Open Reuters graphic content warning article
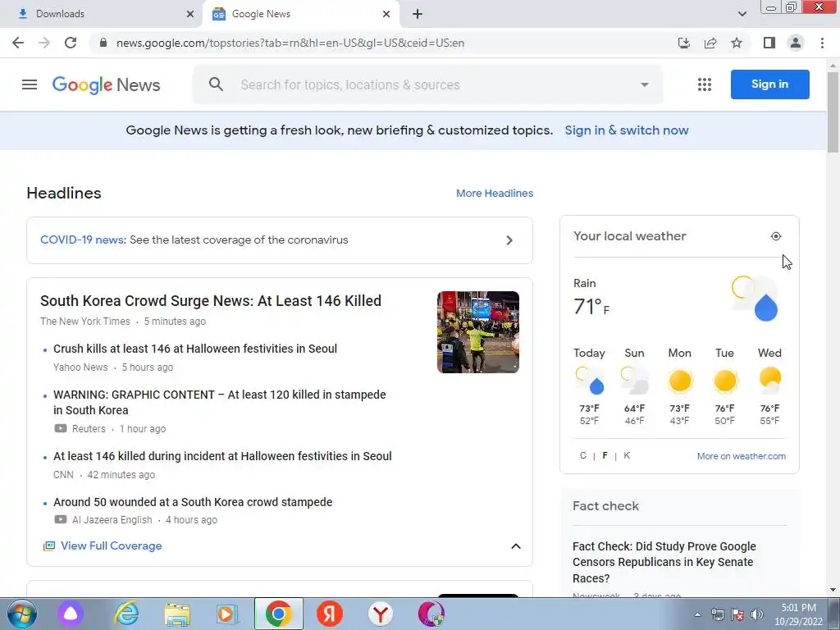 (220, 402)
